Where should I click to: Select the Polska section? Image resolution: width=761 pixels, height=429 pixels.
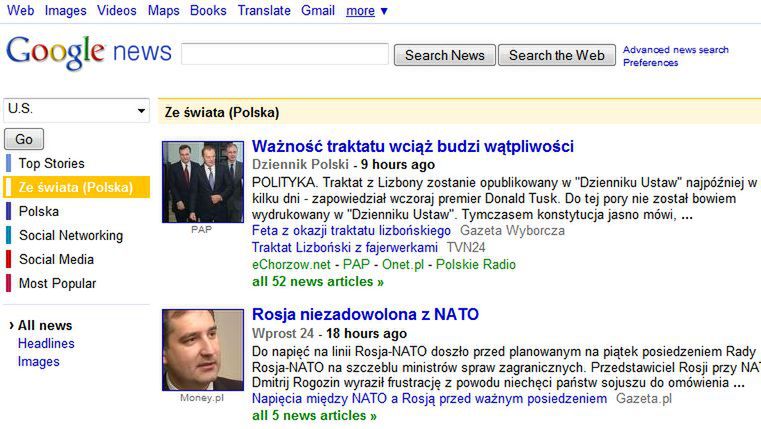tap(39, 211)
